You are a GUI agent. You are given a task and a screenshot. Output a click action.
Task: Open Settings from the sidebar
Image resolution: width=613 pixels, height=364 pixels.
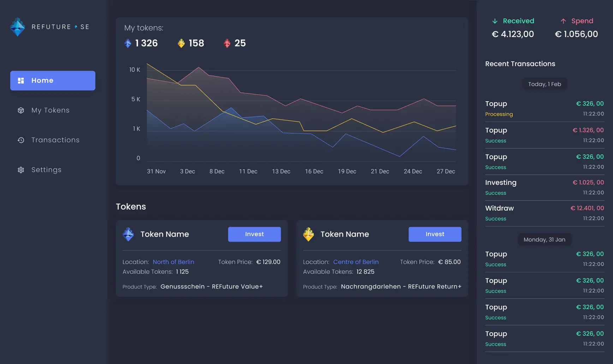tap(46, 170)
